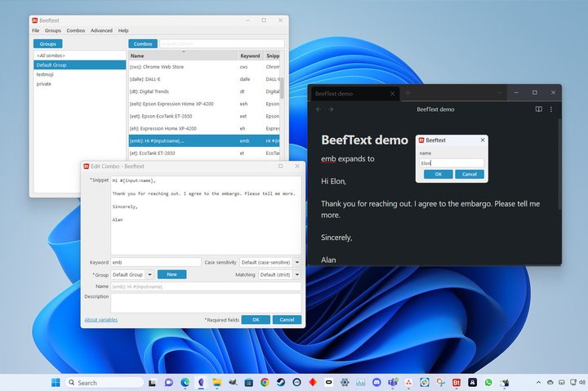Open Microsoft Teams from the taskbar
588x391 pixels.
(393, 382)
